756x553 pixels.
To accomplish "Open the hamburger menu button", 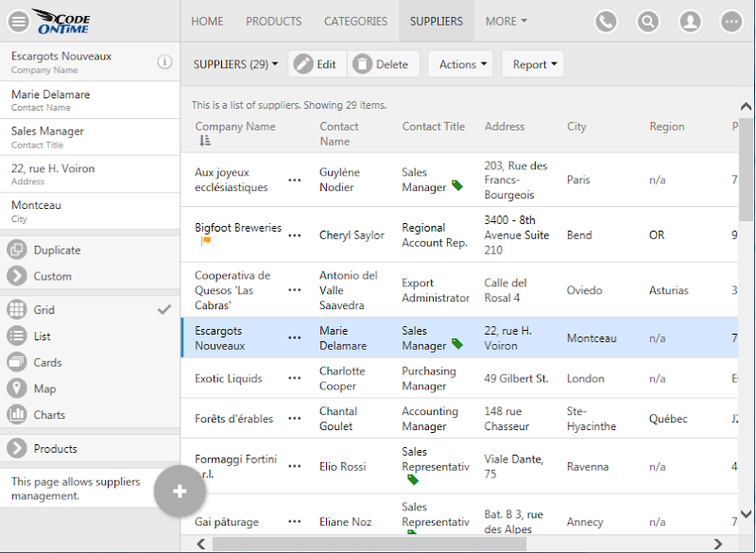I will pyautogui.click(x=19, y=22).
